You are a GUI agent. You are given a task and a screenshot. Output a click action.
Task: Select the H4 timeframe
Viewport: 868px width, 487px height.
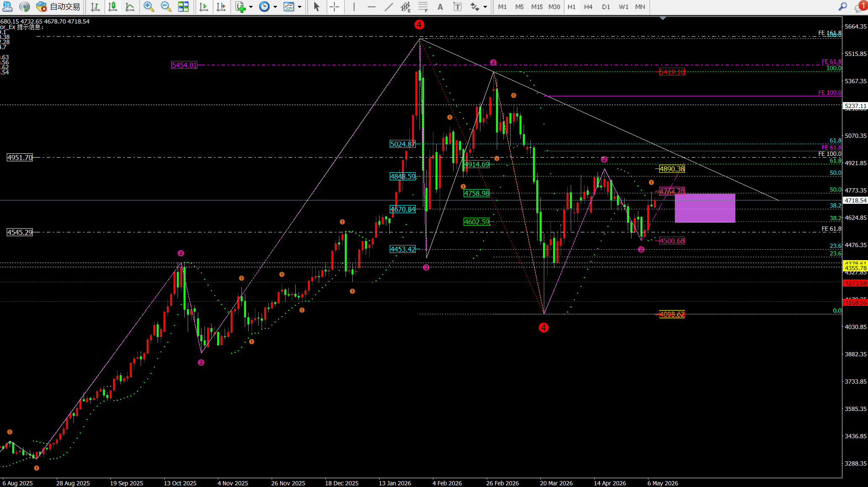pos(588,7)
